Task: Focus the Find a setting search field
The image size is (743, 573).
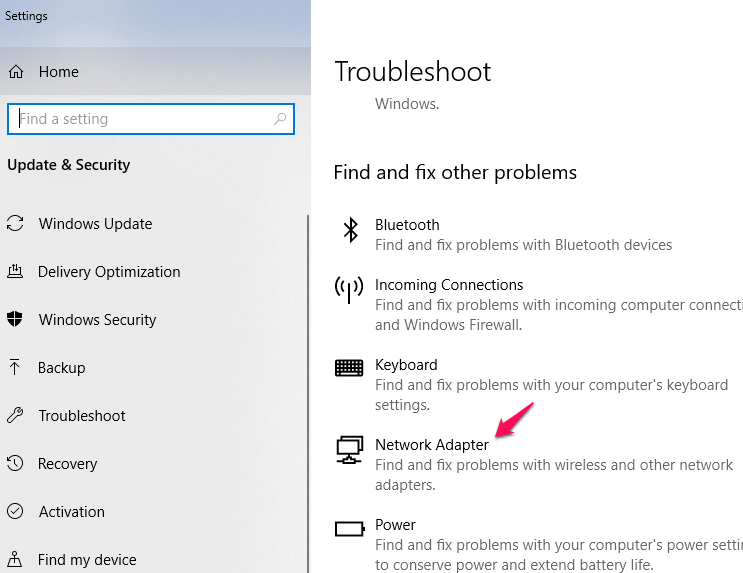Action: coord(140,119)
